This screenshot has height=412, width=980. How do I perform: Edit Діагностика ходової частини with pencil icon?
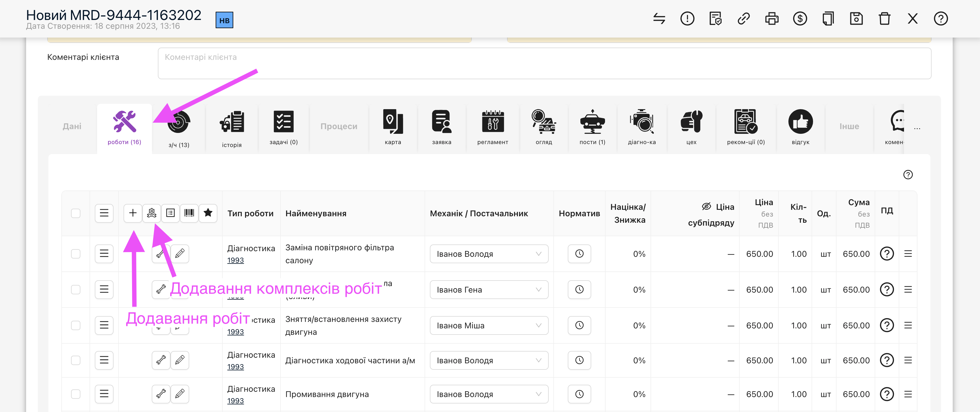[x=180, y=360]
